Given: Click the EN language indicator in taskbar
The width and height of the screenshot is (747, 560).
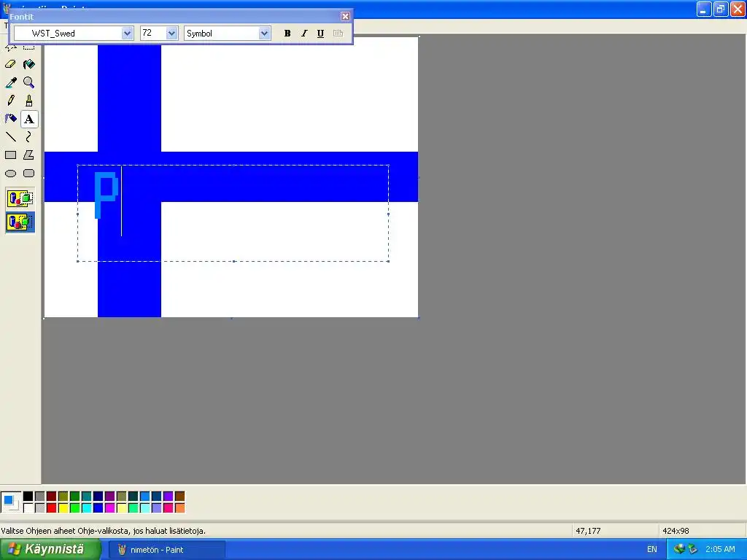Looking at the screenshot, I should [651, 550].
